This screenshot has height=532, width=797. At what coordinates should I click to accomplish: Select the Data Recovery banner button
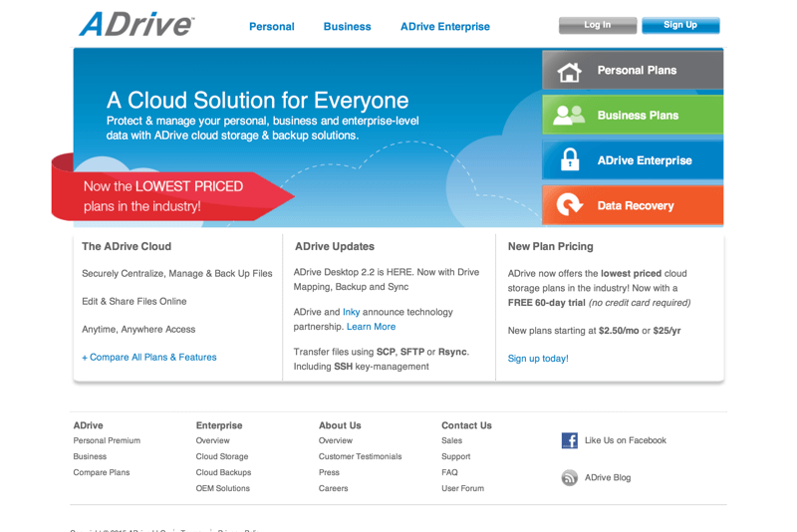tap(633, 205)
